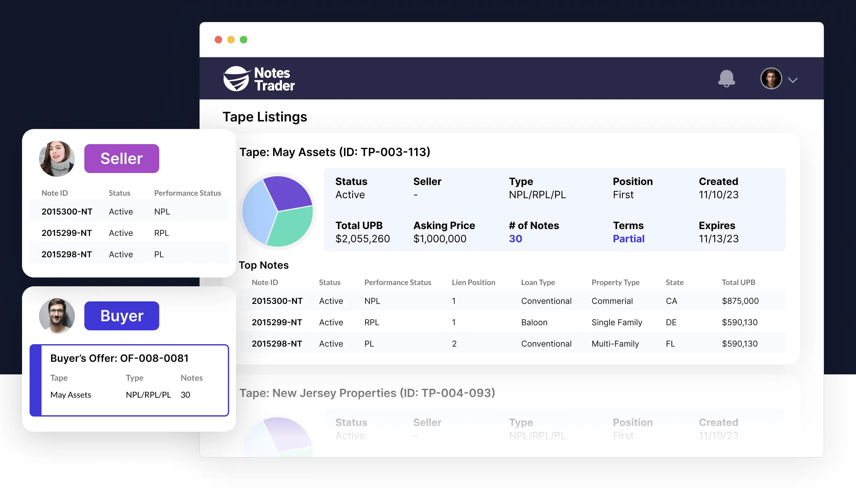Viewport: 856px width, 504px height.
Task: Sort Top Notes by 'Lien Position' header
Action: pyautogui.click(x=473, y=282)
